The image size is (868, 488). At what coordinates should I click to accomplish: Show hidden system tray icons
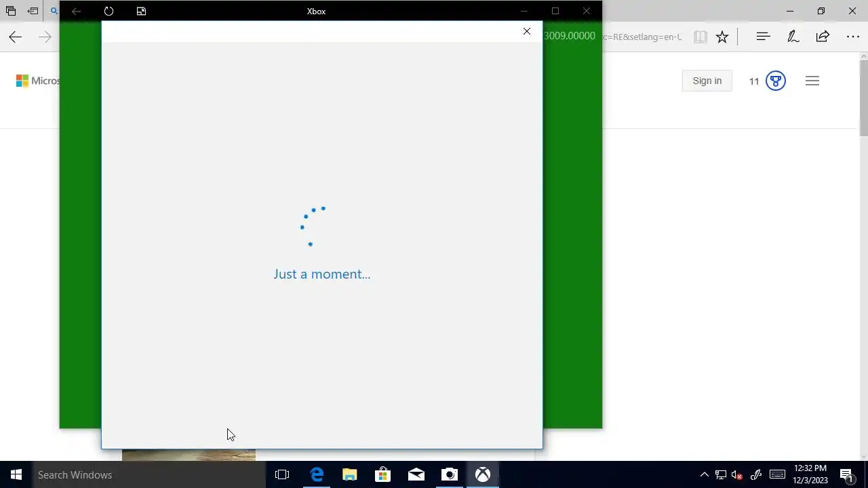[704, 474]
